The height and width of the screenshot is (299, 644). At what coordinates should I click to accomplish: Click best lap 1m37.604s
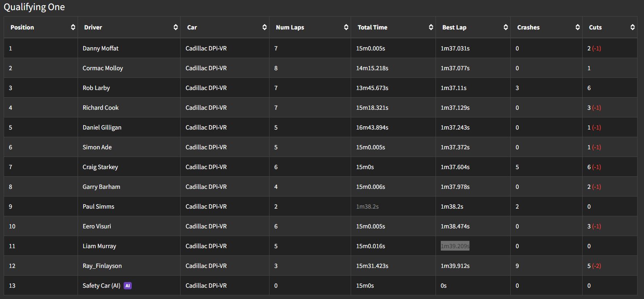coord(455,167)
